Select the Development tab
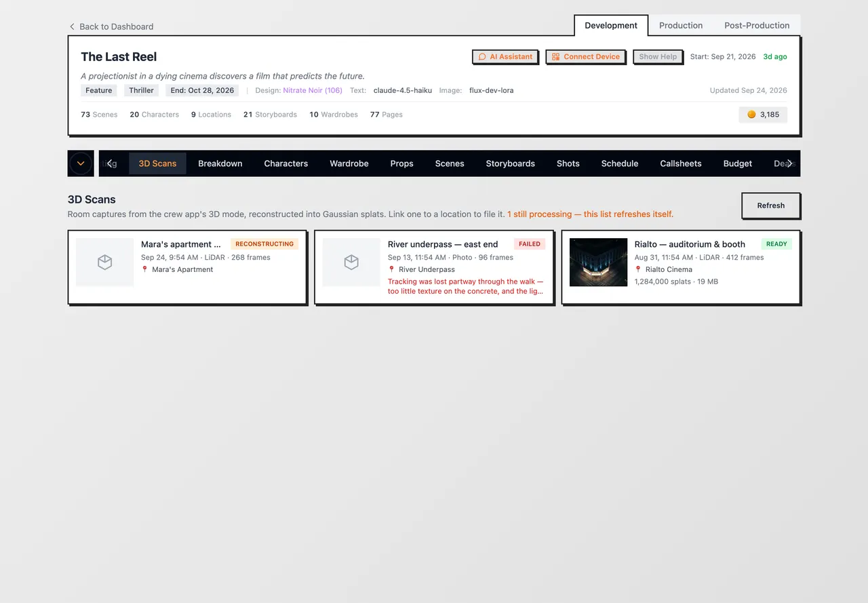This screenshot has width=868, height=603. [x=611, y=25]
